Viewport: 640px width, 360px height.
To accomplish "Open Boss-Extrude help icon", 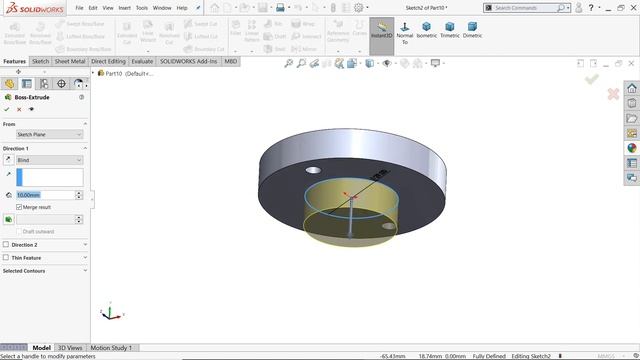I will tap(82, 97).
